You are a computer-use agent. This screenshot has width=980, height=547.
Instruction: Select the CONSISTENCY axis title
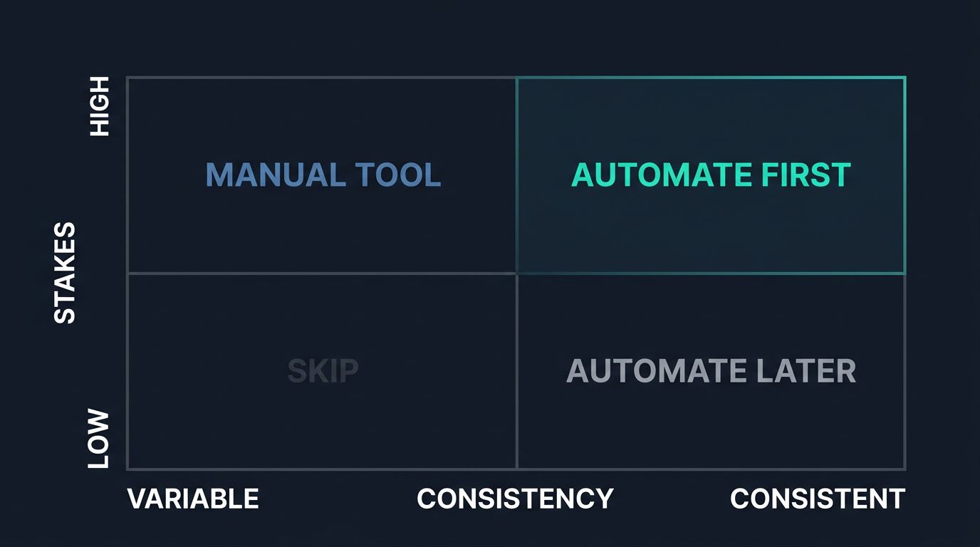(515, 499)
